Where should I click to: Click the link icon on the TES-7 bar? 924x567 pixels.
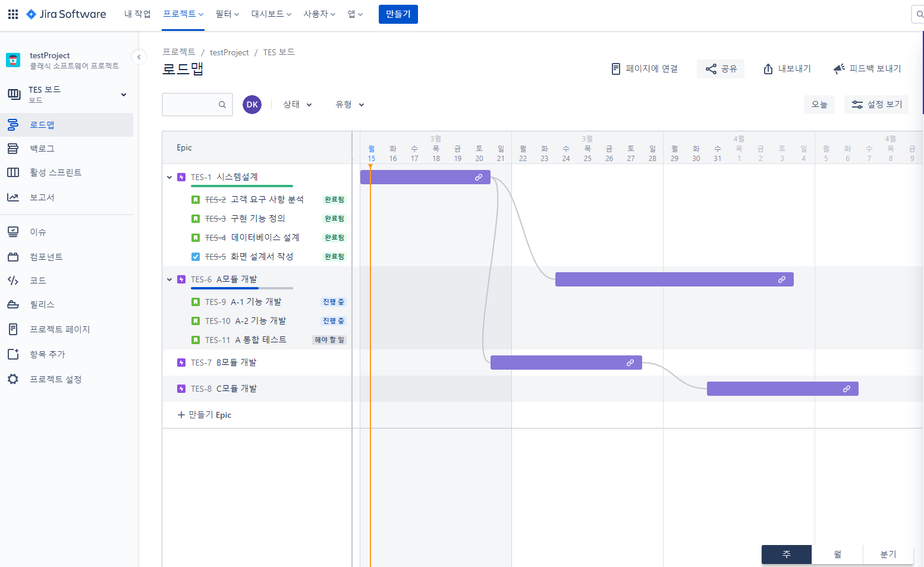[630, 363]
